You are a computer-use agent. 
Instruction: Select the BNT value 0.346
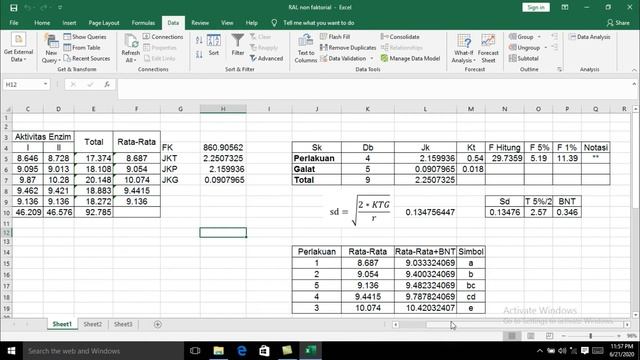pos(567,212)
